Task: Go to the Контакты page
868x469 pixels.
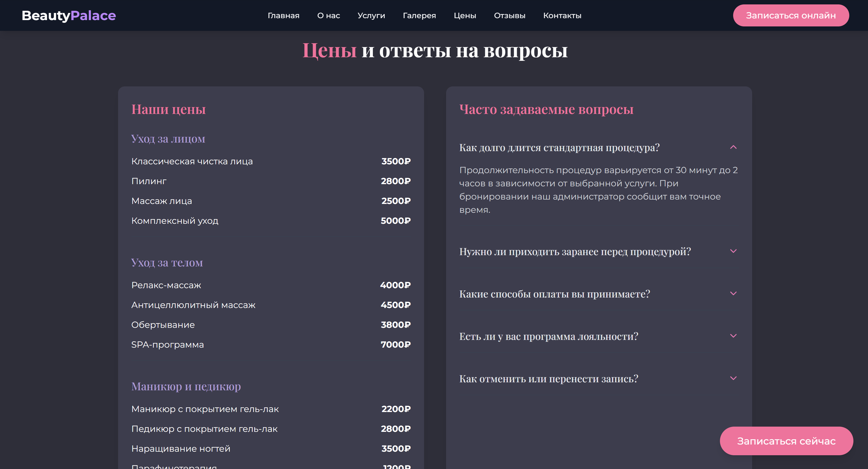Action: pos(562,15)
